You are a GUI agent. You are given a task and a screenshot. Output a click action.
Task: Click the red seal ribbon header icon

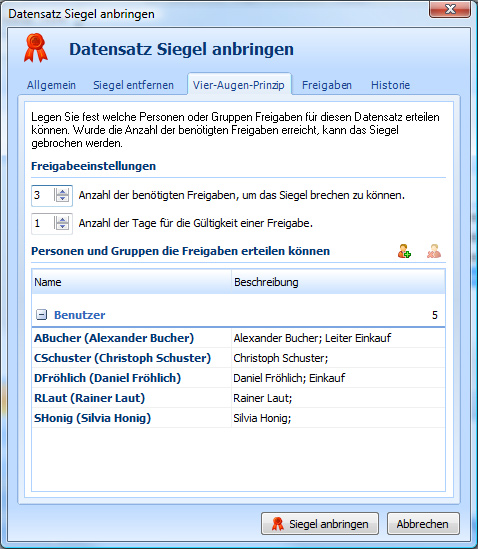(36, 48)
